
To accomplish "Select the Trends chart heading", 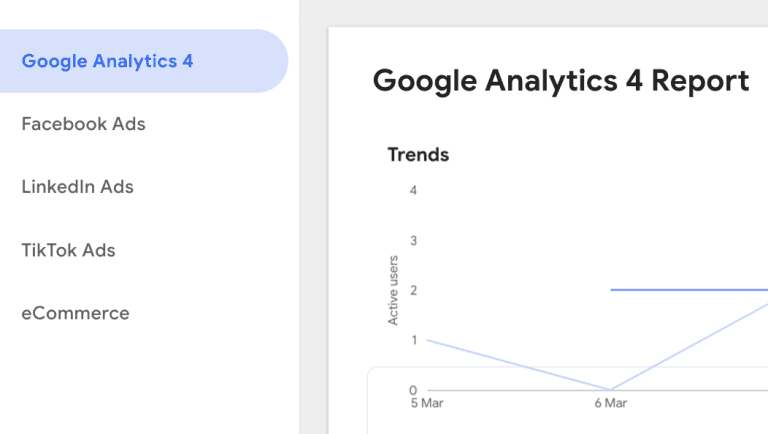I will pos(418,155).
